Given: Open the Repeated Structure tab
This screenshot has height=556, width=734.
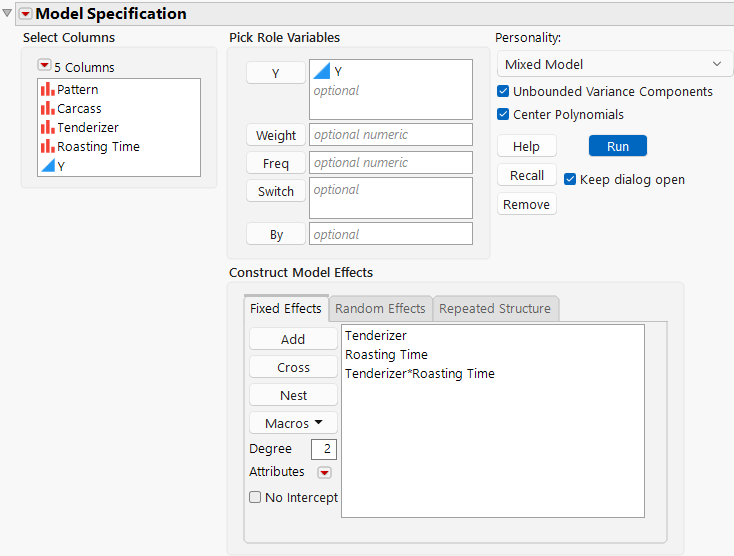Looking at the screenshot, I should click(495, 308).
